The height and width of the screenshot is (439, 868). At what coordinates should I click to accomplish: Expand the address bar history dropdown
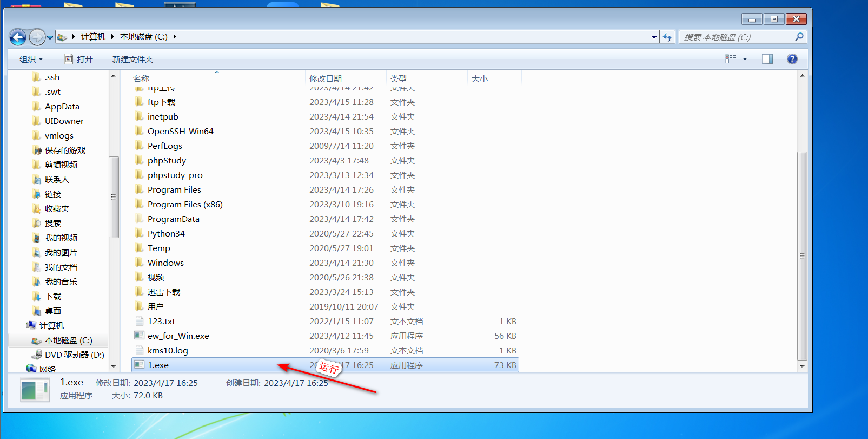pyautogui.click(x=654, y=37)
